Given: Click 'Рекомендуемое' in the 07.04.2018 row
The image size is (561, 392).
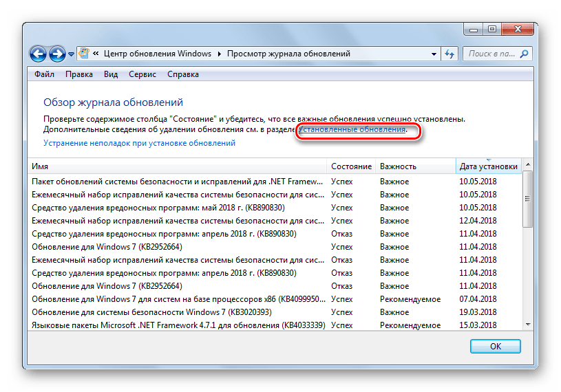Looking at the screenshot, I should click(410, 299).
